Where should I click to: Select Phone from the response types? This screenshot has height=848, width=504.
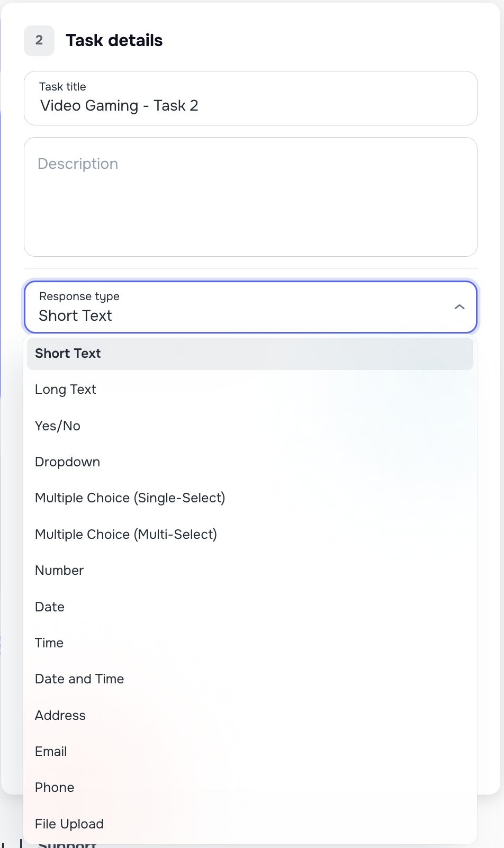(54, 787)
